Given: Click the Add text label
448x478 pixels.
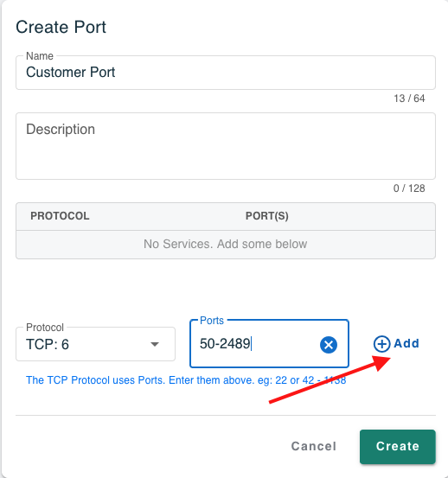Looking at the screenshot, I should coord(406,343).
